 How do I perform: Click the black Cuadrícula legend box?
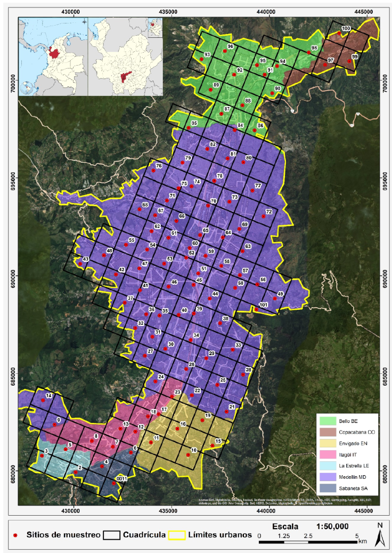click(113, 535)
